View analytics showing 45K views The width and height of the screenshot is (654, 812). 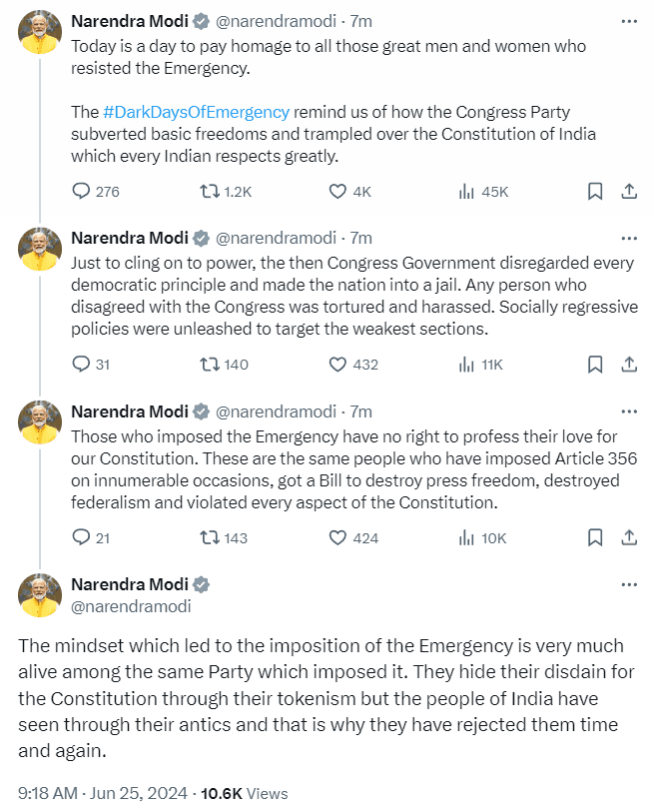(465, 192)
